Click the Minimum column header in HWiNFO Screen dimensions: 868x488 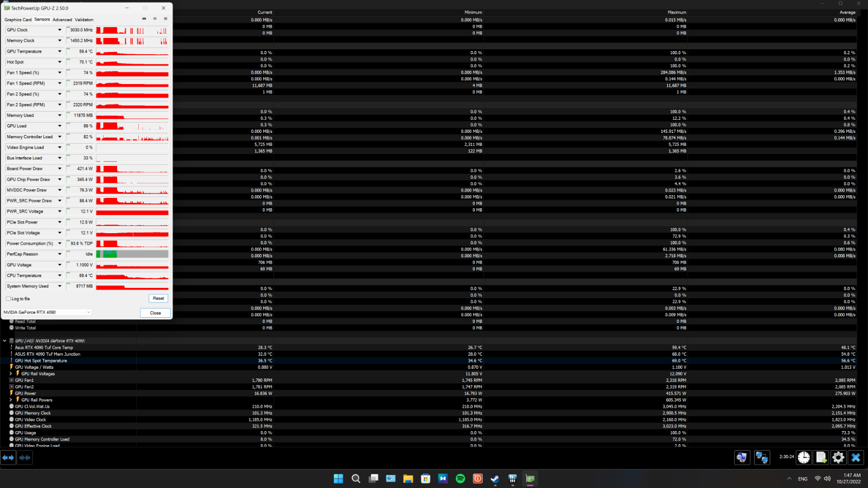click(473, 12)
